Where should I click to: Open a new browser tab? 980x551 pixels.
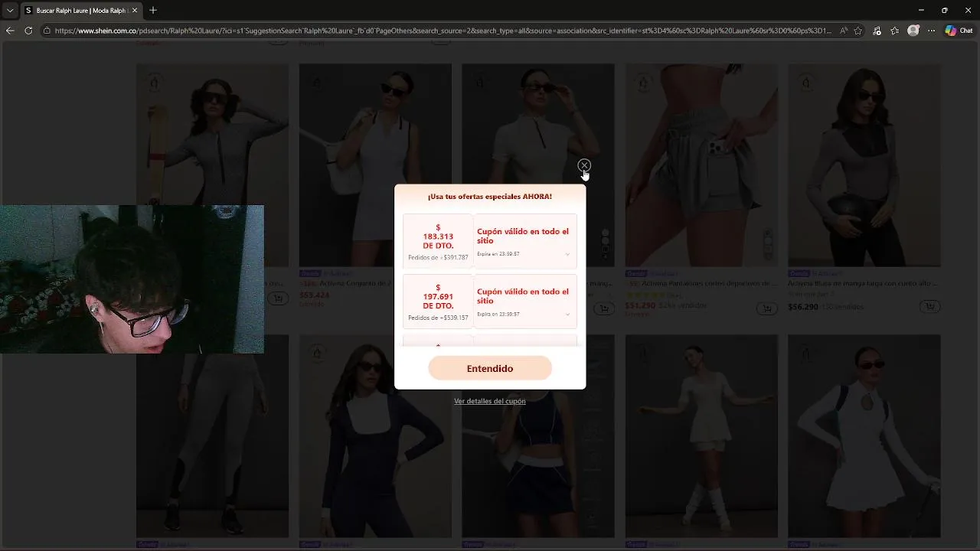[153, 11]
